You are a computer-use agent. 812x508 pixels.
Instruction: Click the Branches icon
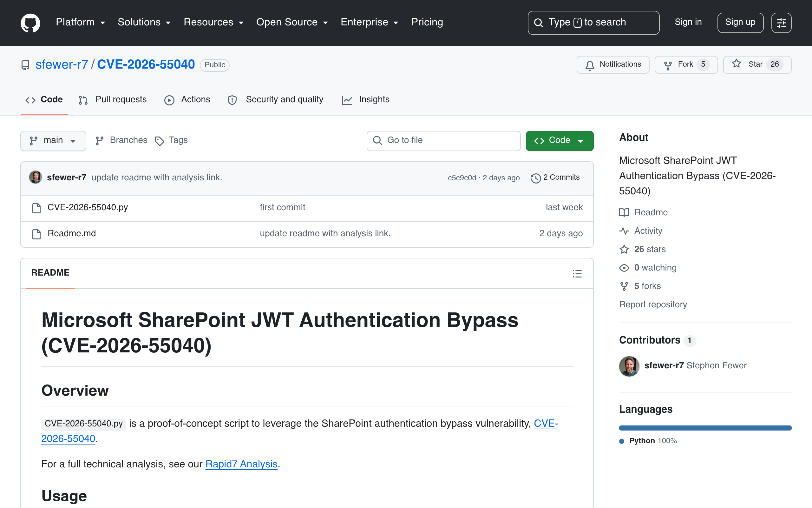tap(99, 140)
